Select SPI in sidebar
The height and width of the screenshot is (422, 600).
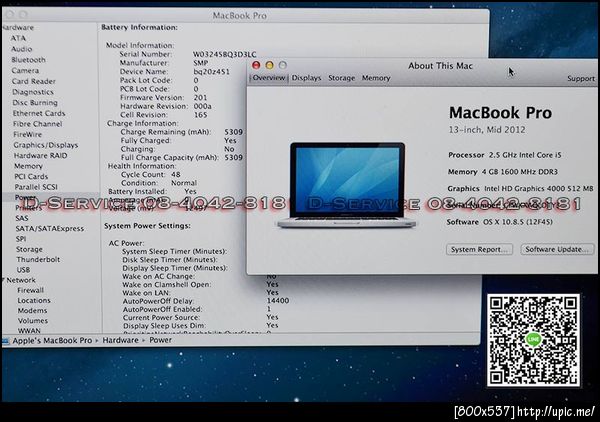click(21, 239)
